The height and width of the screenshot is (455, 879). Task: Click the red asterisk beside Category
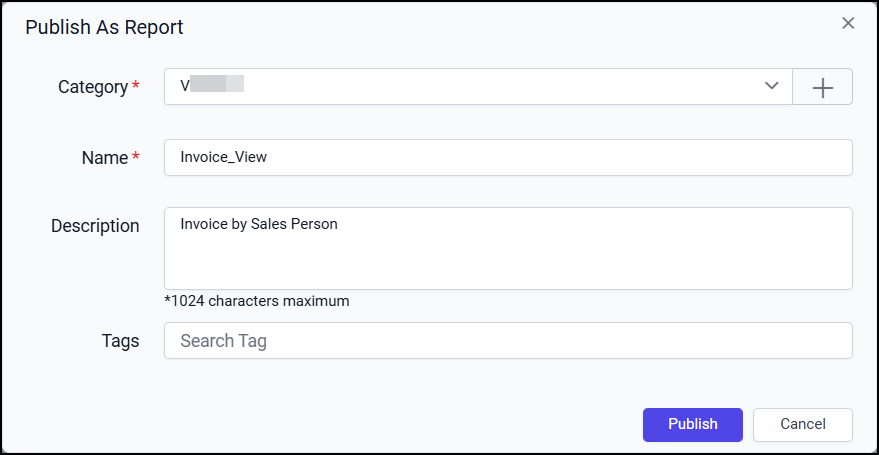click(136, 87)
